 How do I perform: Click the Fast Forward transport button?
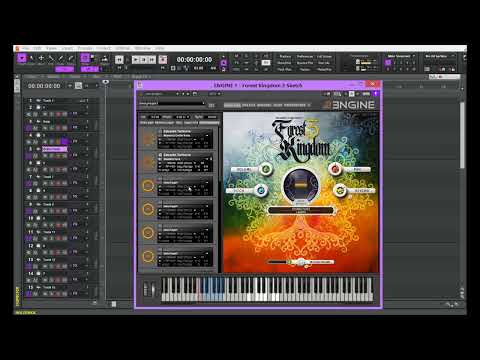coord(152,60)
